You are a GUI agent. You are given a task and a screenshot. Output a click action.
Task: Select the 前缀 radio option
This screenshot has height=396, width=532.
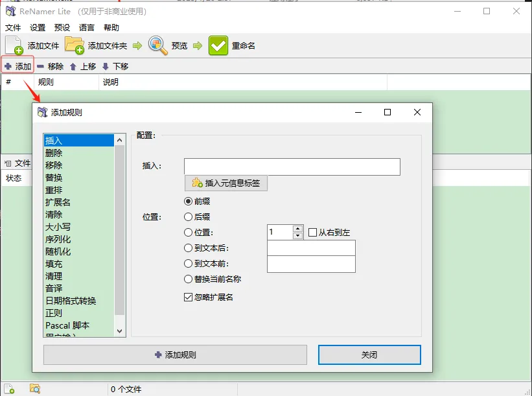188,201
